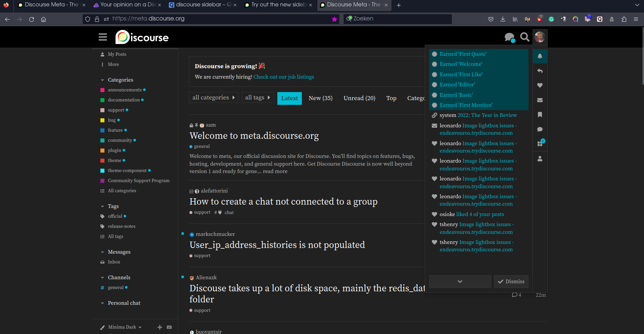The image size is (644, 334).
Task: Click the Discourse logo
Action: click(x=142, y=37)
